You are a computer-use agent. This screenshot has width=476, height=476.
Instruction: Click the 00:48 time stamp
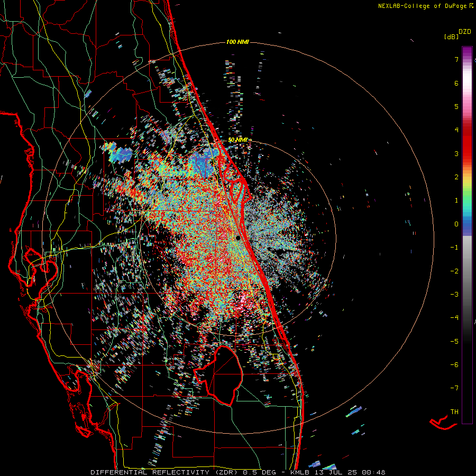tap(373, 472)
